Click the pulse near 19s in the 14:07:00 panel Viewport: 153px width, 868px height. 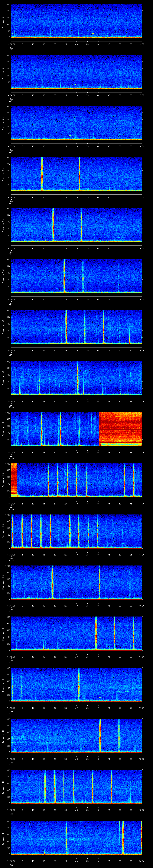coord(53,224)
